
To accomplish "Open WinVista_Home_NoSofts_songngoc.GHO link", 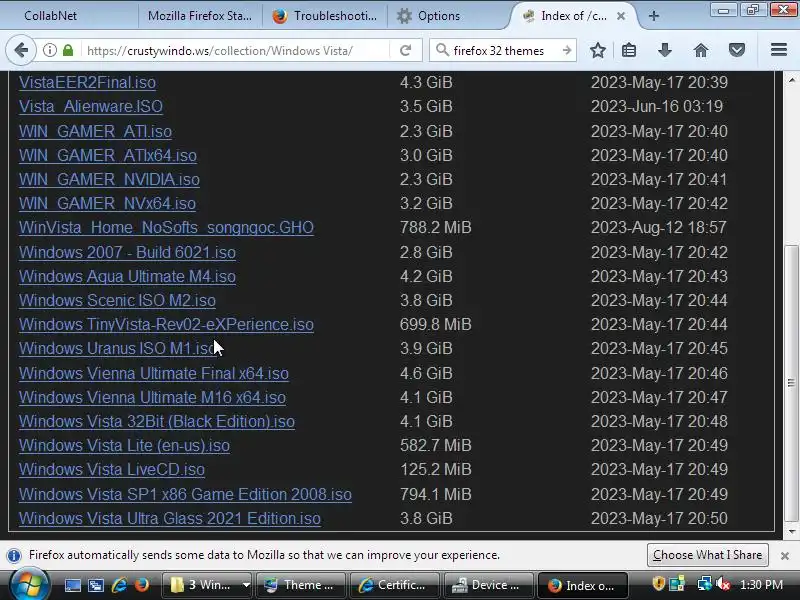I will tap(166, 227).
